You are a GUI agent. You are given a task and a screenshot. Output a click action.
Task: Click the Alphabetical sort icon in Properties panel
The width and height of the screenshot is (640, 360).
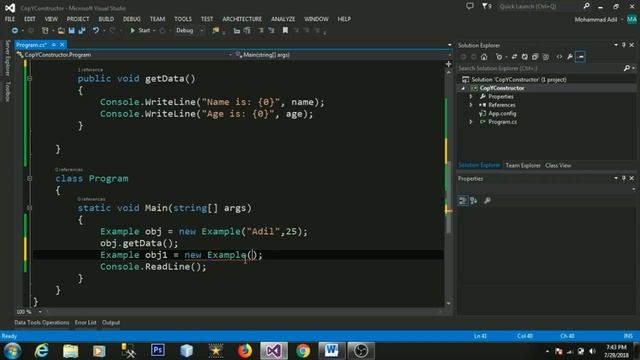click(x=473, y=200)
